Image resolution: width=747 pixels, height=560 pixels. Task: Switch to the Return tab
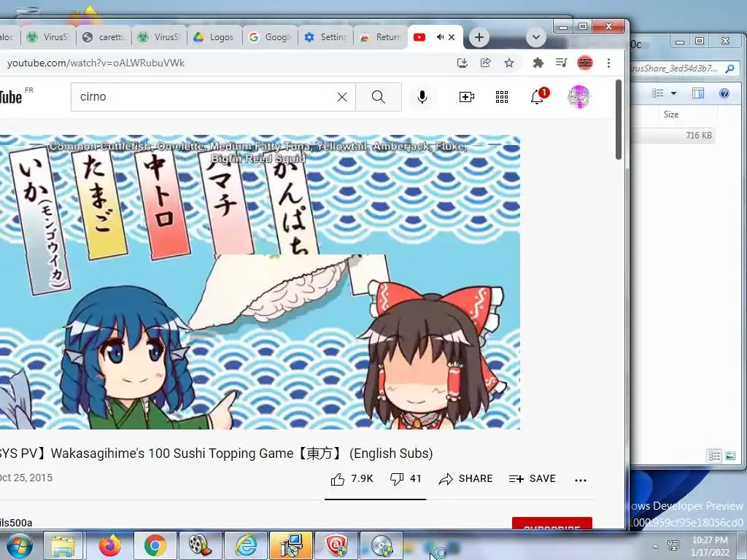(381, 36)
